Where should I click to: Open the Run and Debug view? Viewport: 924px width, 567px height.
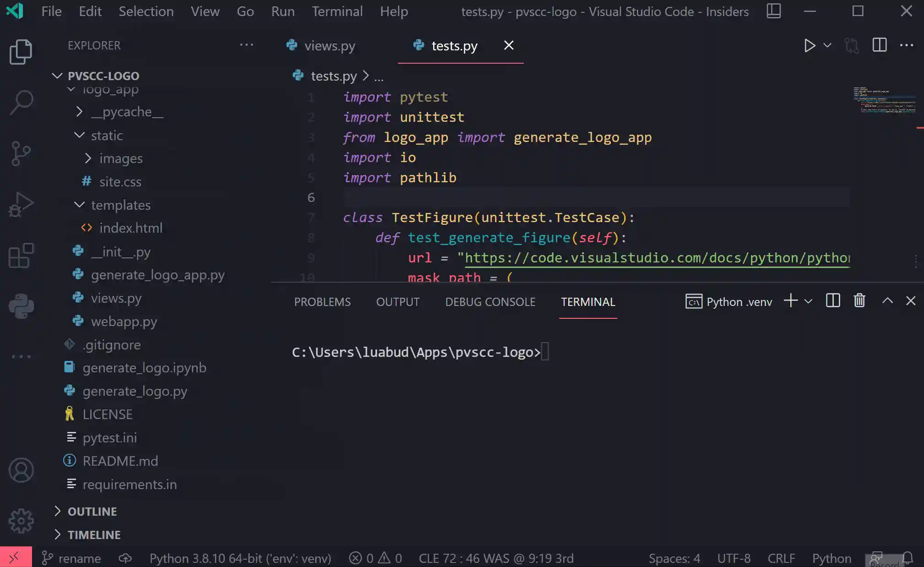point(21,204)
